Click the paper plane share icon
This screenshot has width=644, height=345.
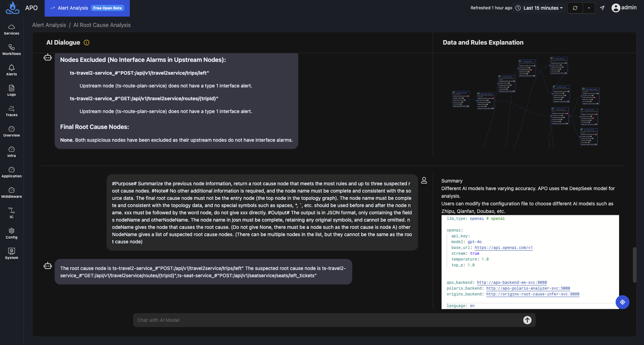tap(602, 8)
